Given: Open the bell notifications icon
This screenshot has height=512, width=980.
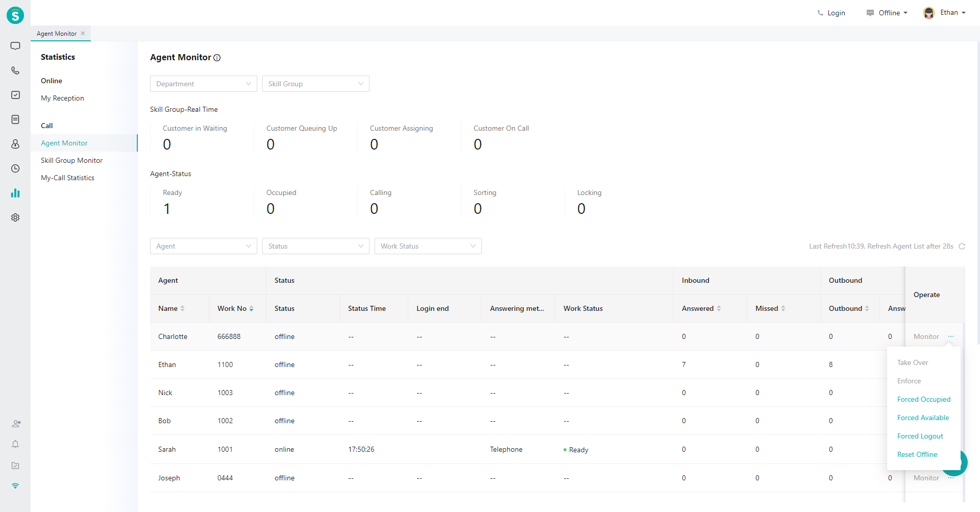Looking at the screenshot, I should click(15, 444).
